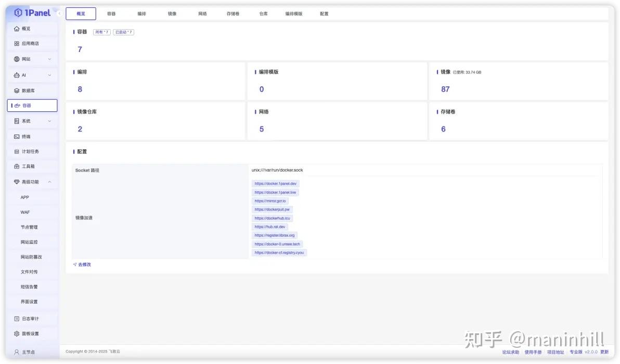620x364 pixels.
Task: Switch to the 配置 configuration tab
Action: 324,14
